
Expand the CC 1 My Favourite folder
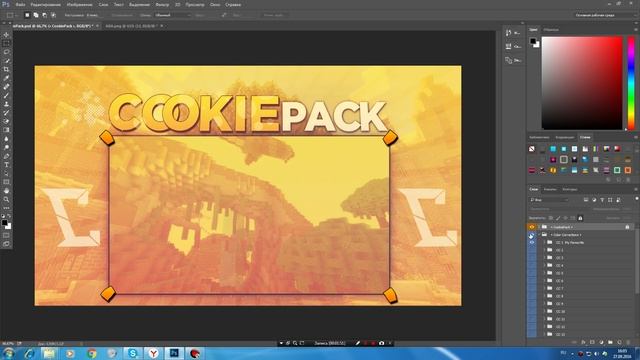[x=544, y=242]
